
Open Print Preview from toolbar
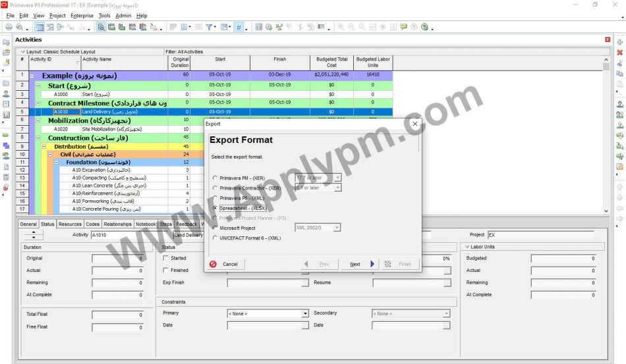(x=19, y=27)
